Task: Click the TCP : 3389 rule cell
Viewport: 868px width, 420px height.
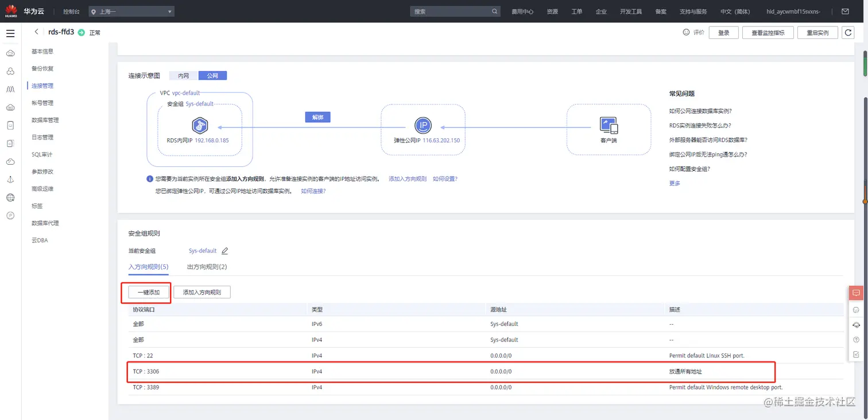Action: (x=146, y=387)
